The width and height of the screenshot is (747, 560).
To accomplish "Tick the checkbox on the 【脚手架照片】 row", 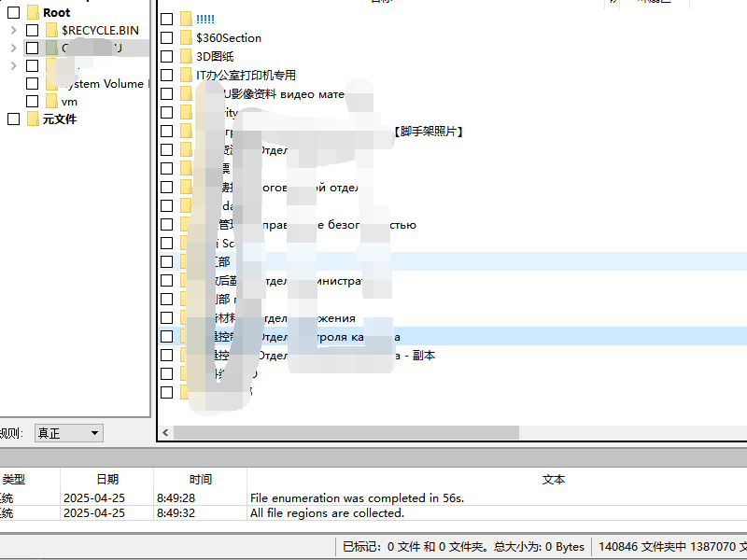I will [167, 131].
